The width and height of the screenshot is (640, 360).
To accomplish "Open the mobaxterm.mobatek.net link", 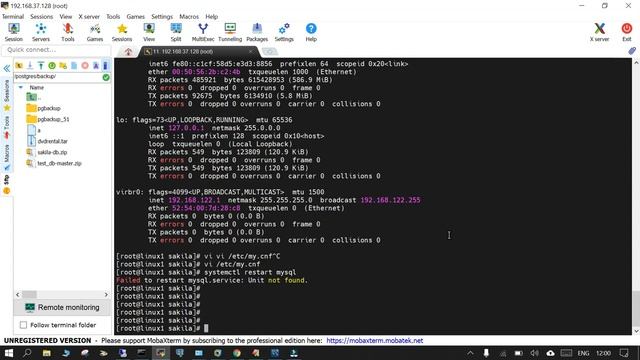I will [x=374, y=340].
